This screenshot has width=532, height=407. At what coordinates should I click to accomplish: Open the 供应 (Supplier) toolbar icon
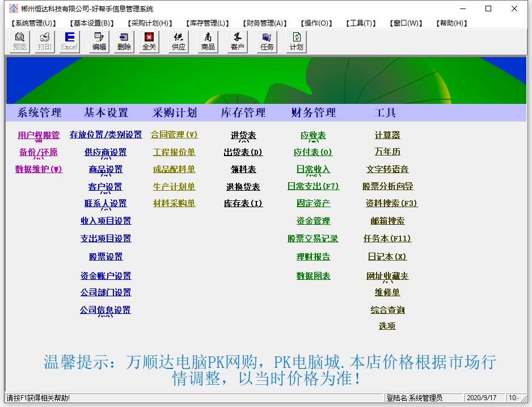coord(179,41)
